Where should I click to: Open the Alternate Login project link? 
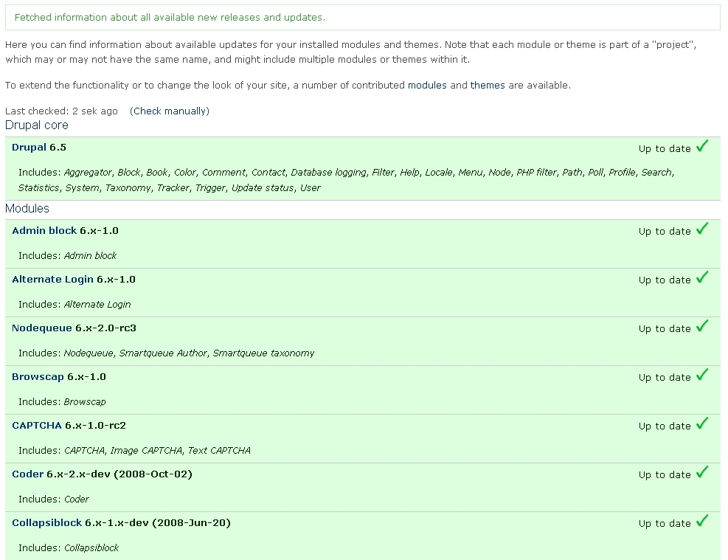[x=52, y=280]
